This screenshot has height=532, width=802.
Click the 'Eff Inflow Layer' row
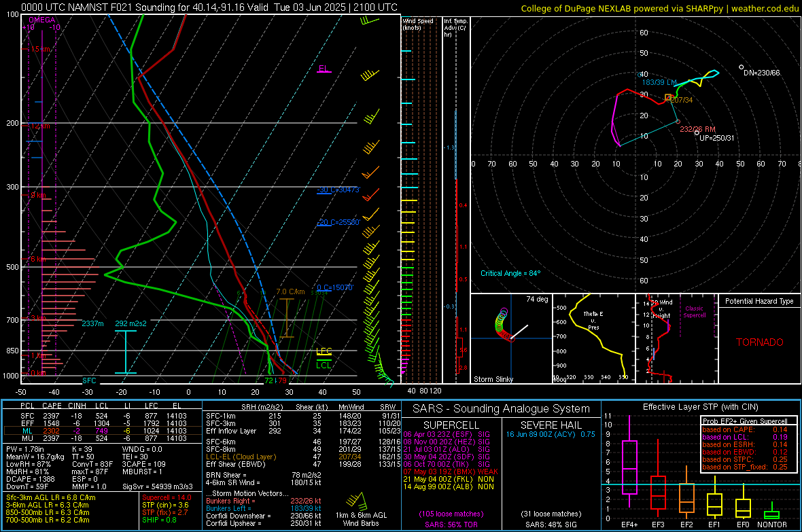(x=303, y=431)
